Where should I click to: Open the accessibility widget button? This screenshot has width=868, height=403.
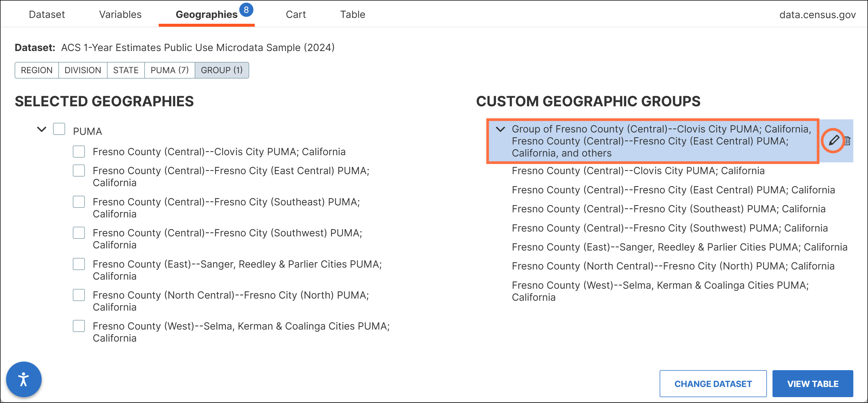(x=23, y=379)
